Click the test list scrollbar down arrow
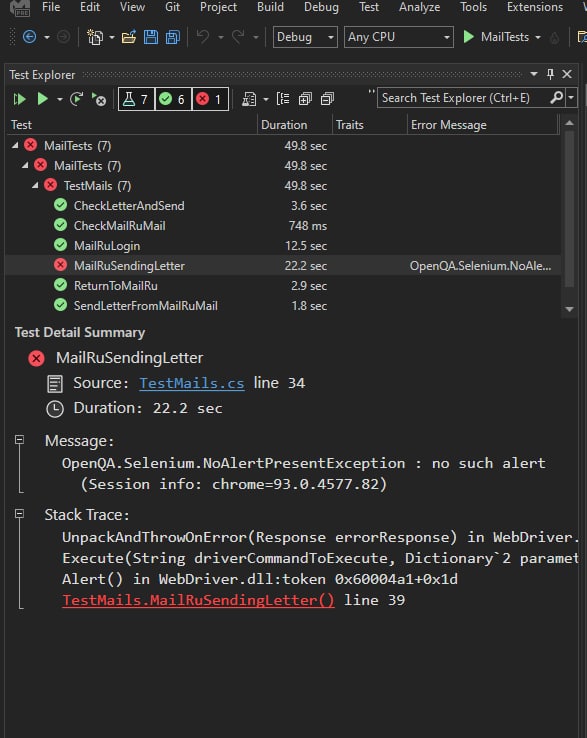Image resolution: width=587 pixels, height=738 pixels. pyautogui.click(x=569, y=309)
